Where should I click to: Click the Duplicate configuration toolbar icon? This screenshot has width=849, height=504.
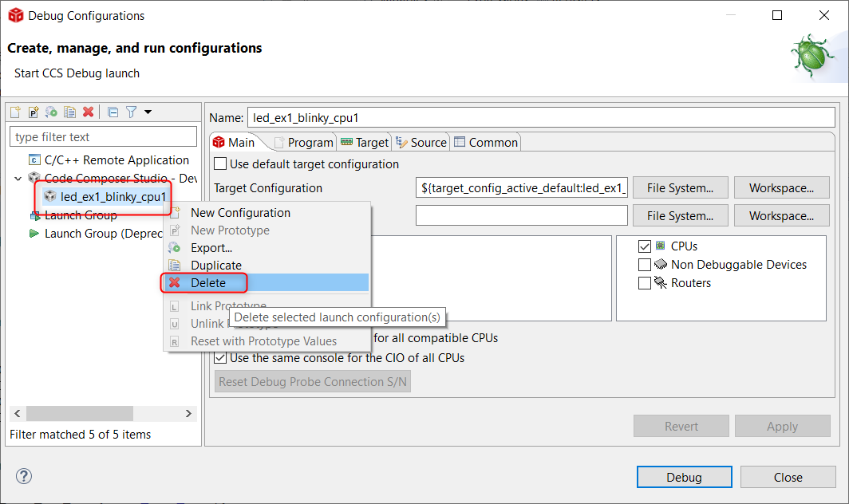pos(70,112)
